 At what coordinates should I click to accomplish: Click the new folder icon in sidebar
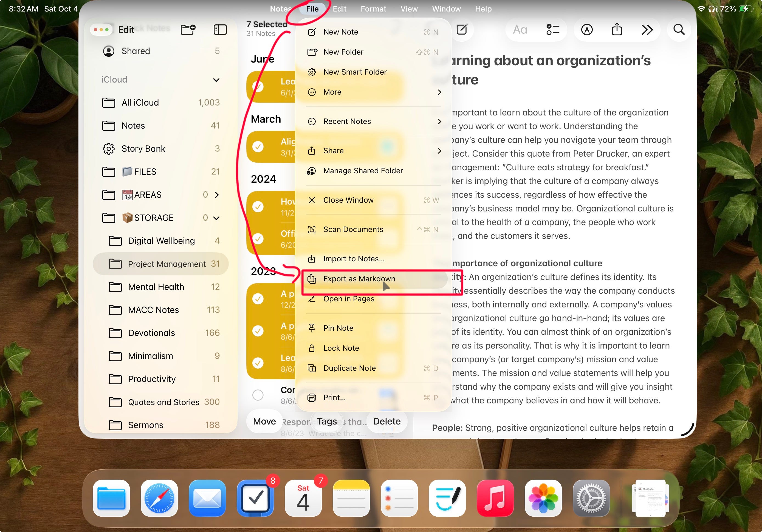(x=188, y=30)
